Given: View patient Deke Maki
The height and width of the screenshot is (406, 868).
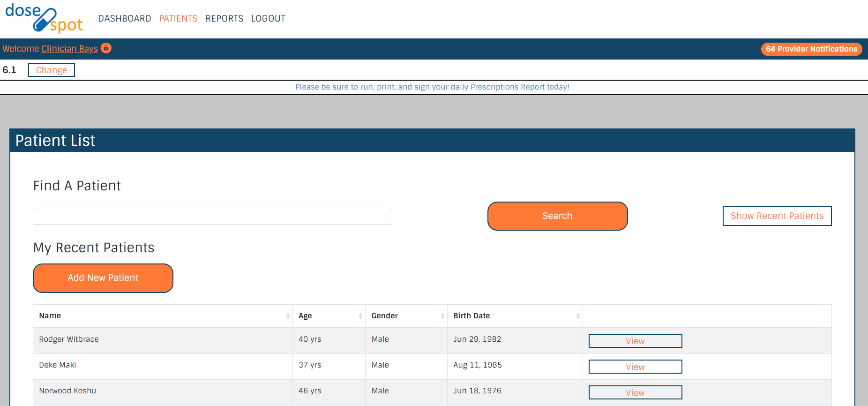Looking at the screenshot, I should [635, 367].
